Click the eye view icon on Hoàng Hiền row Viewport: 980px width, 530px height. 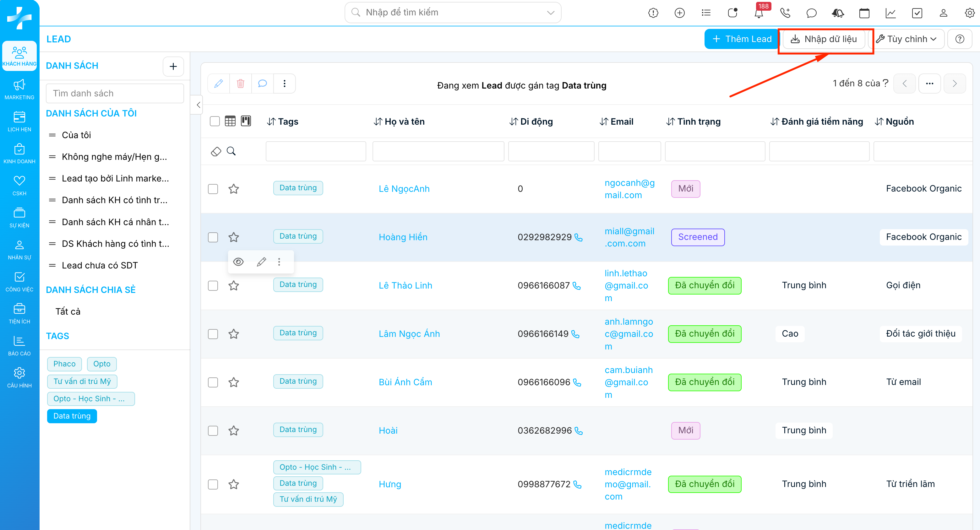238,262
